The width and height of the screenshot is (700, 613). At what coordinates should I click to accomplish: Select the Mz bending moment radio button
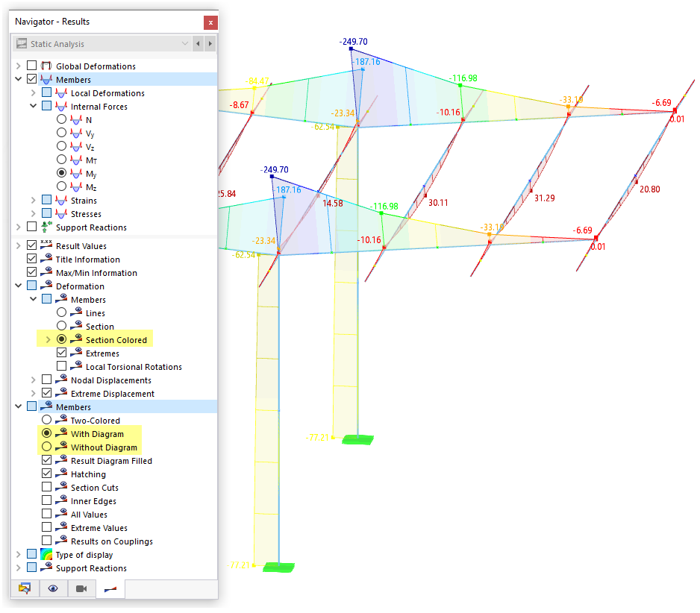pyautogui.click(x=62, y=186)
